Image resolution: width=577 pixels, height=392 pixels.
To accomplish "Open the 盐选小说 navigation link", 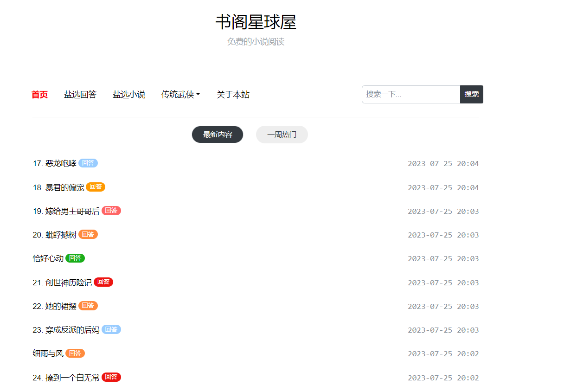I will pos(129,95).
